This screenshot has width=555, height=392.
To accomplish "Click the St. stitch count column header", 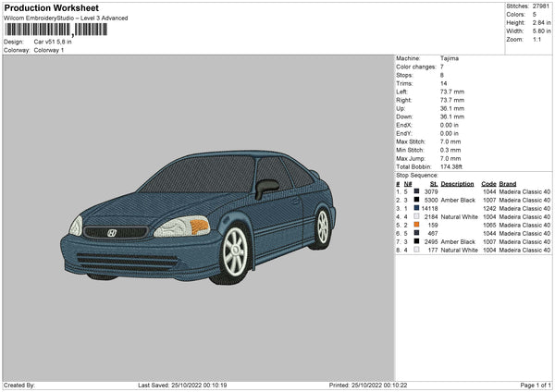I will tap(435, 183).
